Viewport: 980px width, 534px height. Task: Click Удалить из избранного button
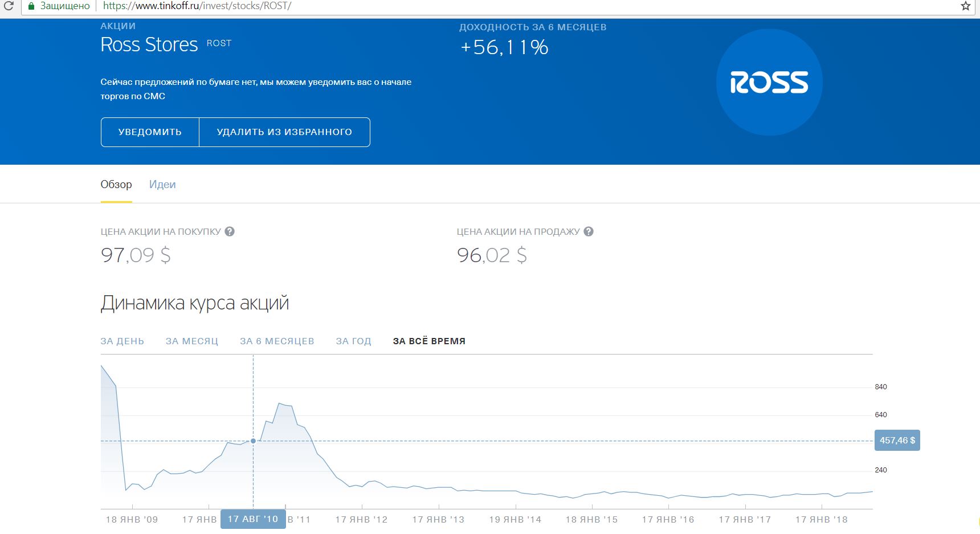click(x=284, y=132)
